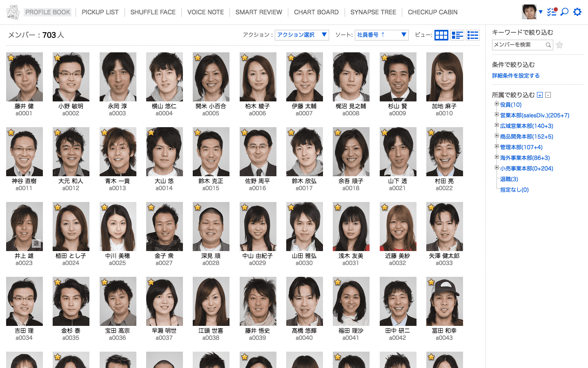This screenshot has height=368, width=588.
Task: Open profile photo of 佐野 周平 a0016
Action: [x=258, y=152]
